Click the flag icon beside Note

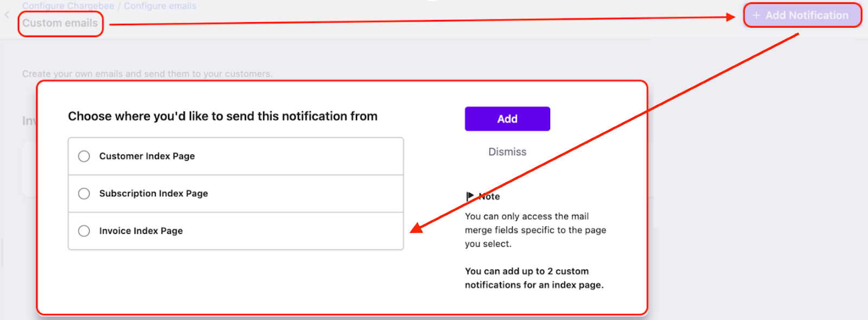(x=470, y=196)
